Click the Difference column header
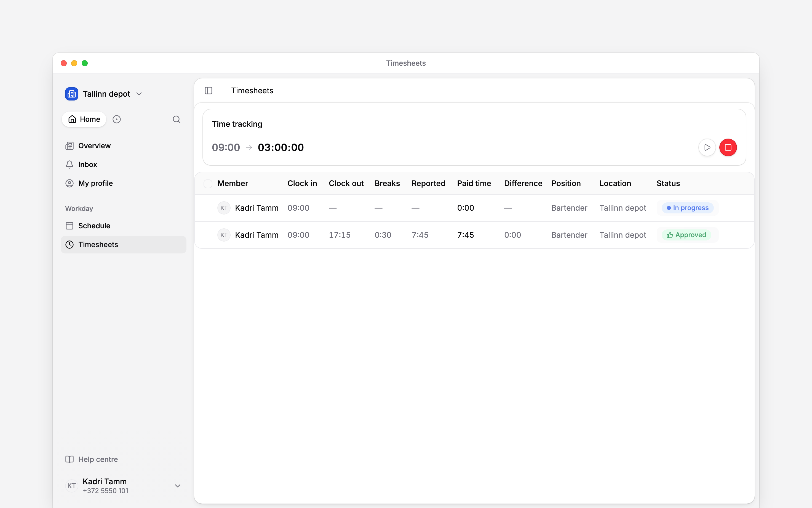Image resolution: width=812 pixels, height=508 pixels. pos(523,183)
